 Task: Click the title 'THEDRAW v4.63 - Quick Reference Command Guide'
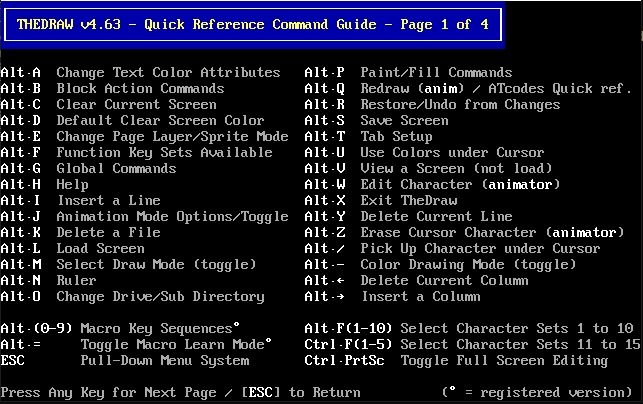[x=196, y=25]
